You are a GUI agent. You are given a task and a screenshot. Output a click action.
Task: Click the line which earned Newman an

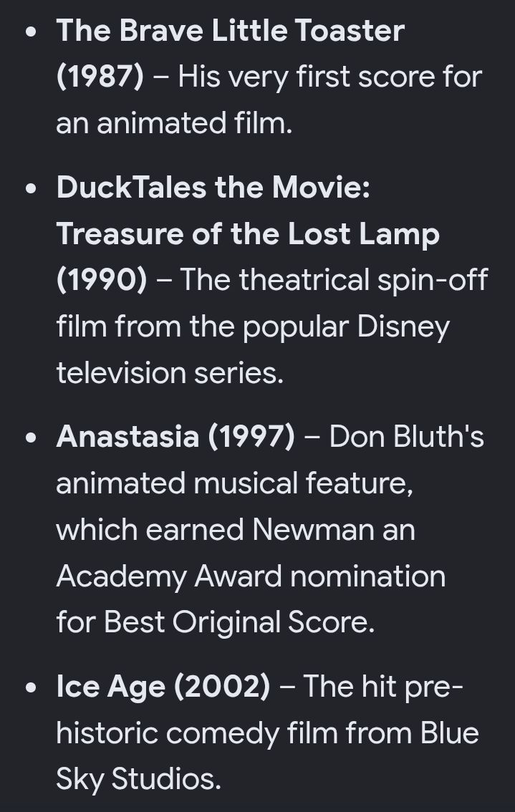236,530
